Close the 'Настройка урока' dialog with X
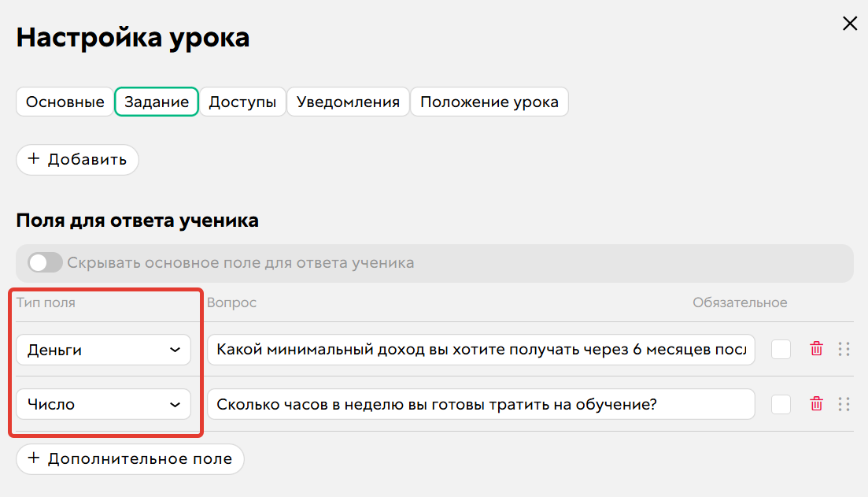Viewport: 868px width, 497px height. [x=850, y=24]
